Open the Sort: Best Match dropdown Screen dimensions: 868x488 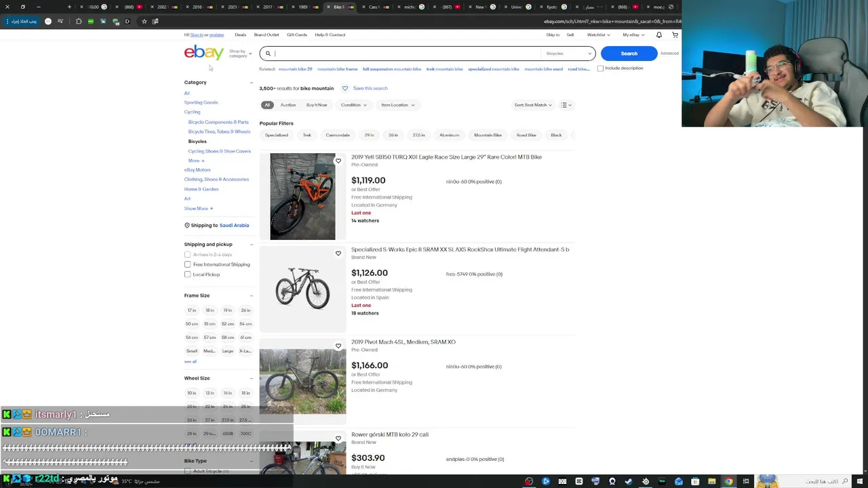pyautogui.click(x=533, y=105)
